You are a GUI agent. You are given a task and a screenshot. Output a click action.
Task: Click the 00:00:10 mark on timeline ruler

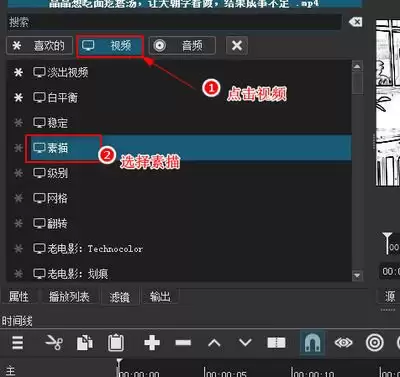point(313,373)
